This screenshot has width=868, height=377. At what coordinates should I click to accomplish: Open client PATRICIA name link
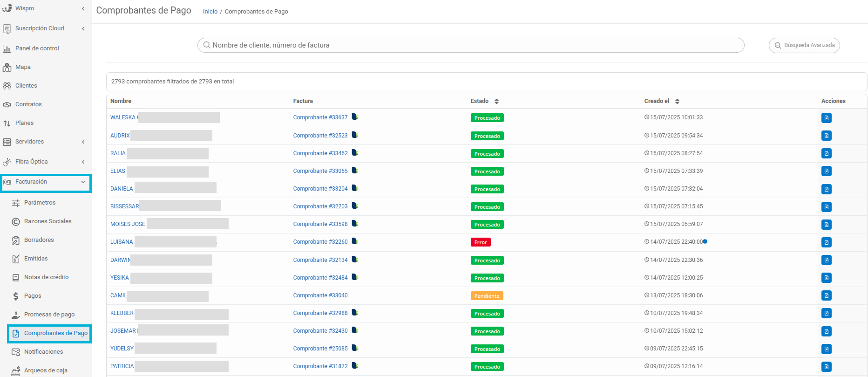click(122, 366)
